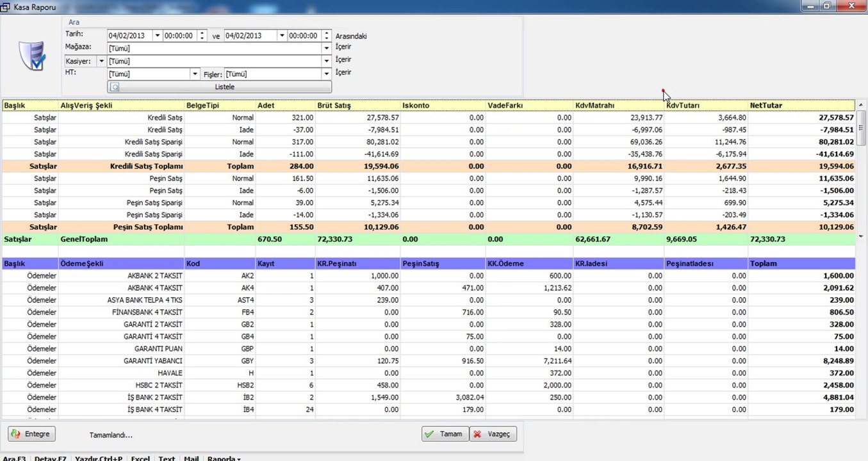Confirm with the Tamam button
This screenshot has height=461, width=868.
tap(445, 433)
